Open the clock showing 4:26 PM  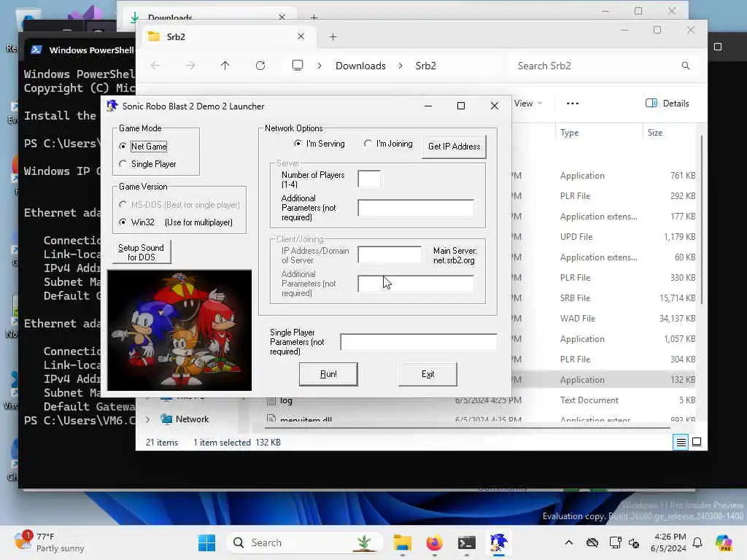668,542
